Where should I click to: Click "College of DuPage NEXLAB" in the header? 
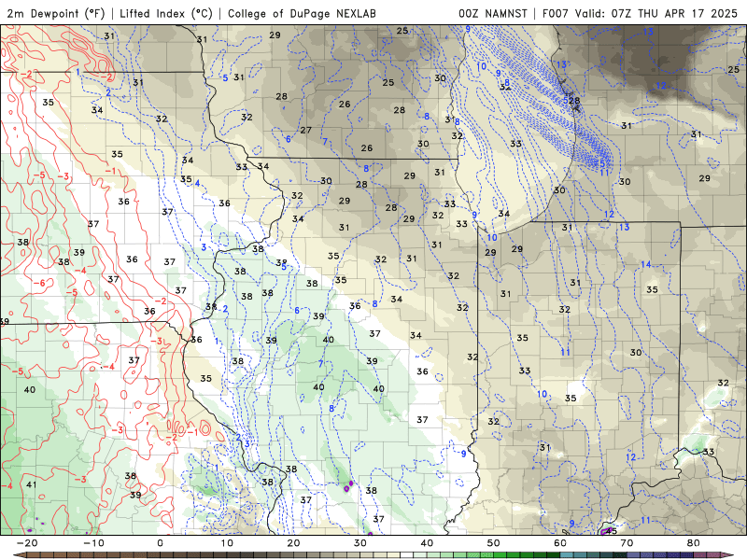302,13
